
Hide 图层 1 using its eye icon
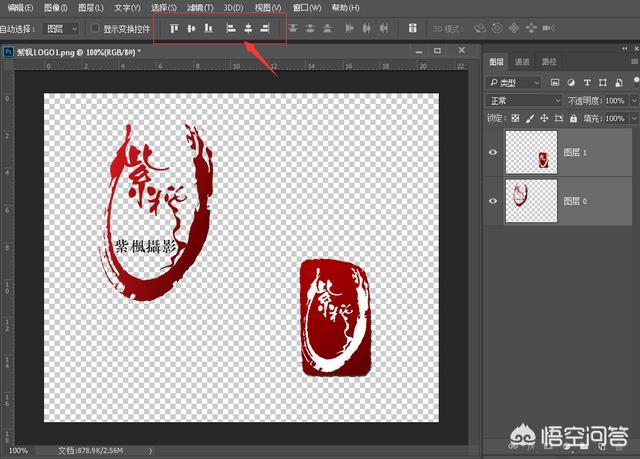click(491, 153)
